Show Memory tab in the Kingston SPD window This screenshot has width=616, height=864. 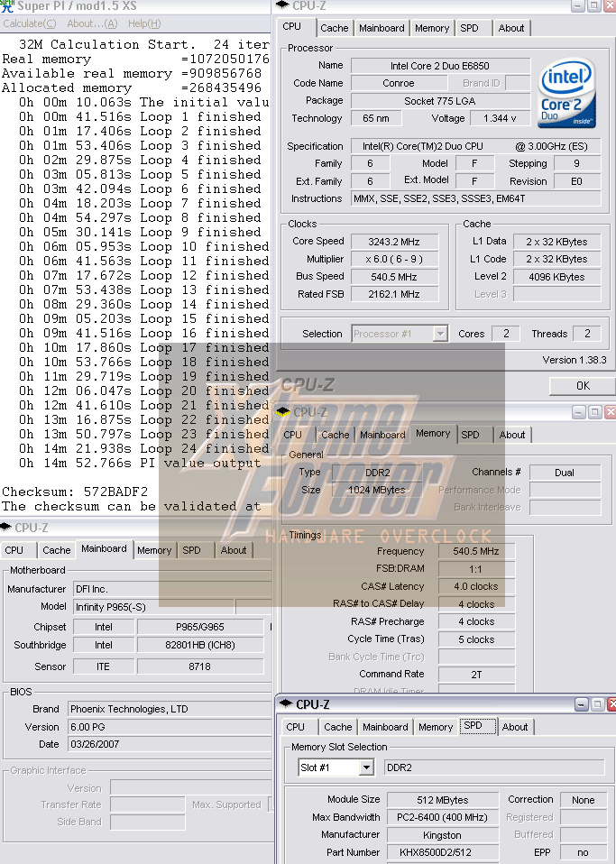(x=436, y=727)
